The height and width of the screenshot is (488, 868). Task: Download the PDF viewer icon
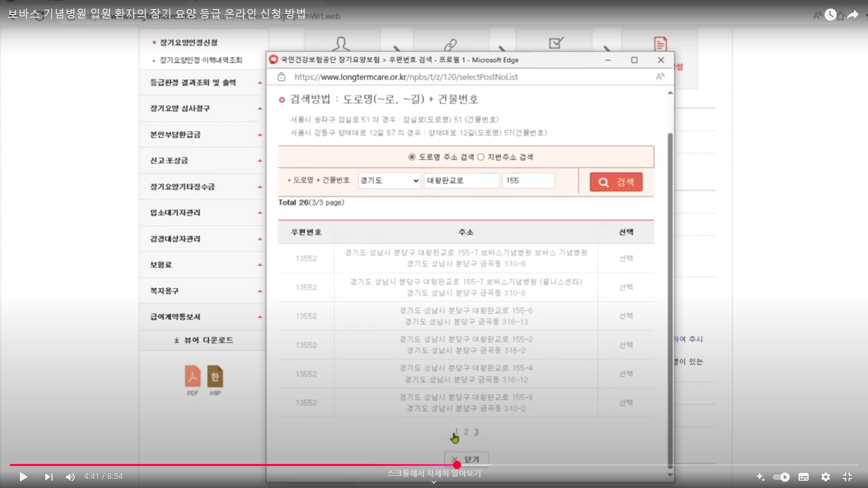tap(193, 376)
